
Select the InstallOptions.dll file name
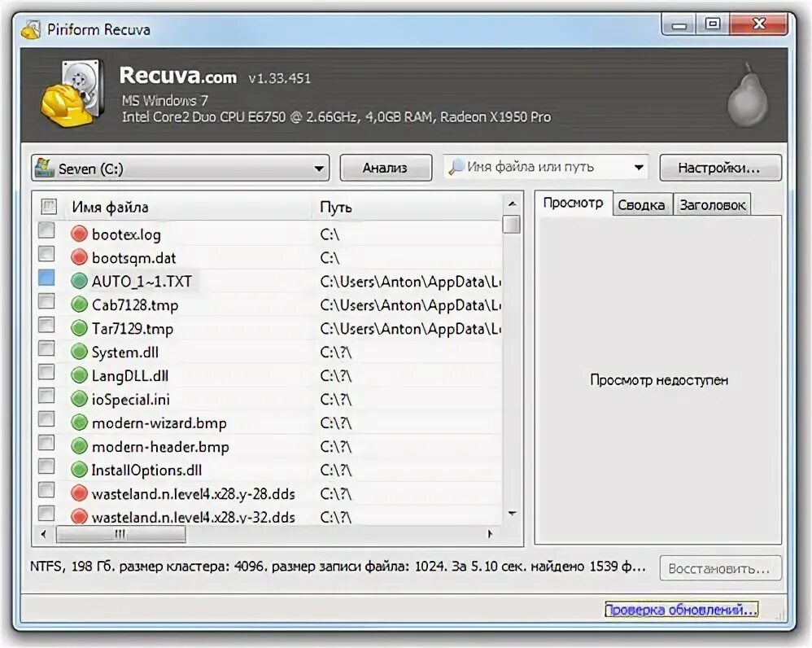[146, 471]
